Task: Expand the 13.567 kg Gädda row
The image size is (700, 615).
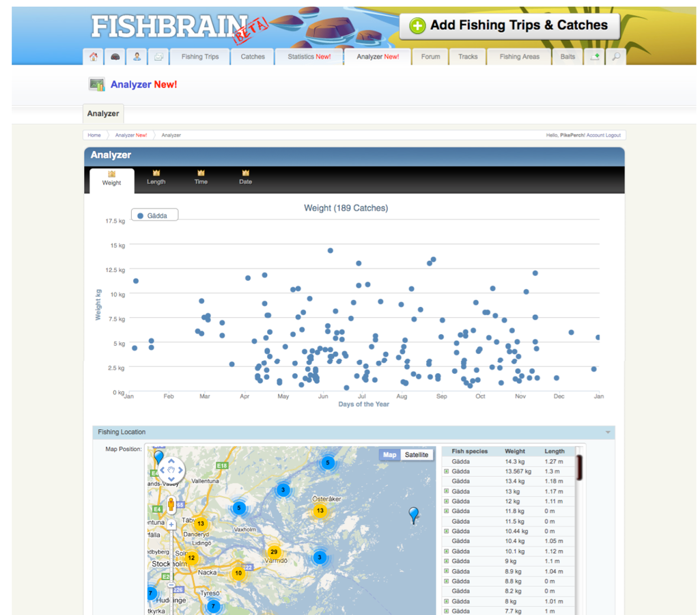Action: (447, 471)
